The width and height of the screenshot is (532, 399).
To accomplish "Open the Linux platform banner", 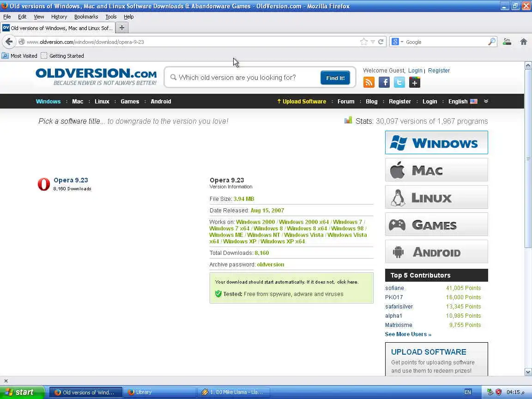I will point(436,197).
